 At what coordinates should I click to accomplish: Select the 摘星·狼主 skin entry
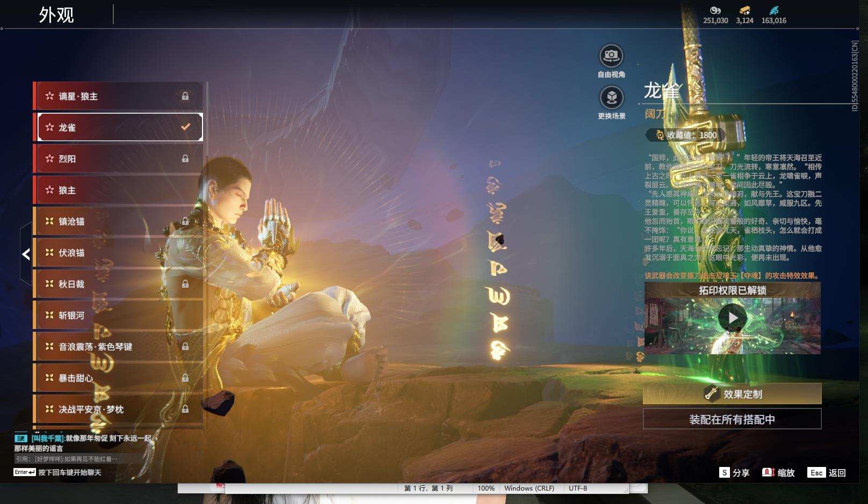118,96
